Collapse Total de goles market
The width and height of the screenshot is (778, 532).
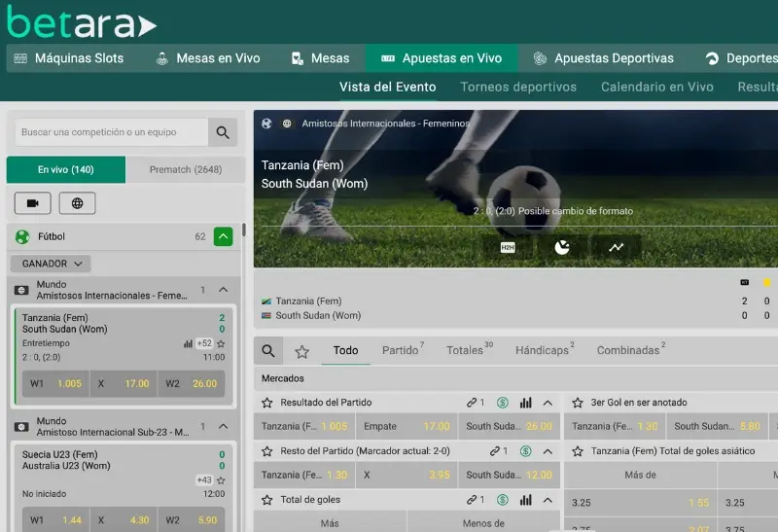point(548,500)
